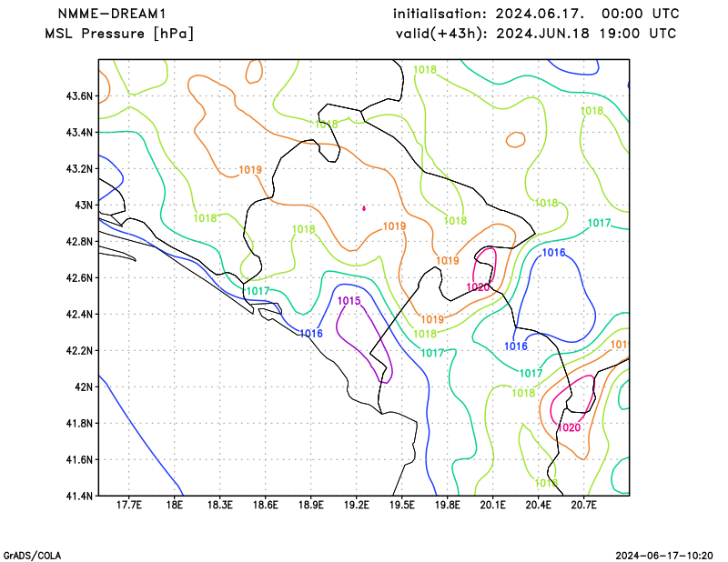The height and width of the screenshot is (562, 728).
Task: Click the 17.7E longitude axis label
Action: tap(128, 505)
